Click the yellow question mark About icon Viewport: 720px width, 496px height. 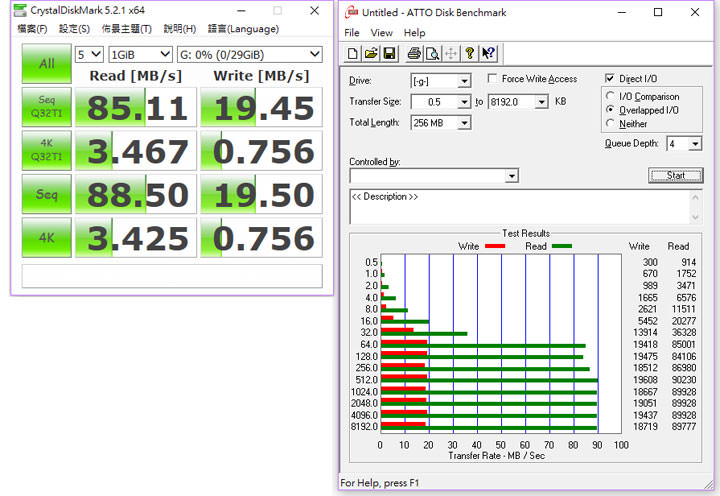[470, 53]
